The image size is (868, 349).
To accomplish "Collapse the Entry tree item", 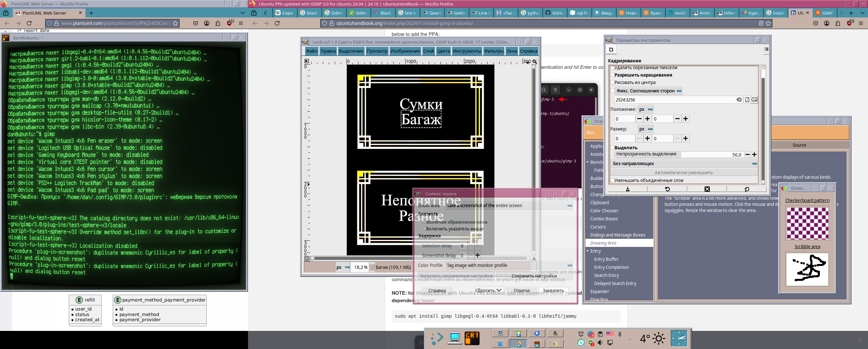I will (588, 251).
